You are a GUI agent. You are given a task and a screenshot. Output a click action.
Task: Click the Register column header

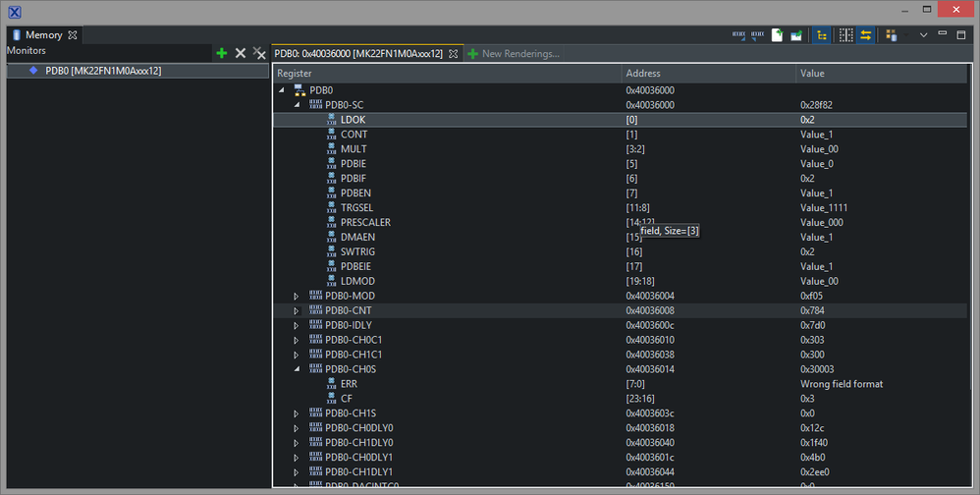tap(448, 73)
